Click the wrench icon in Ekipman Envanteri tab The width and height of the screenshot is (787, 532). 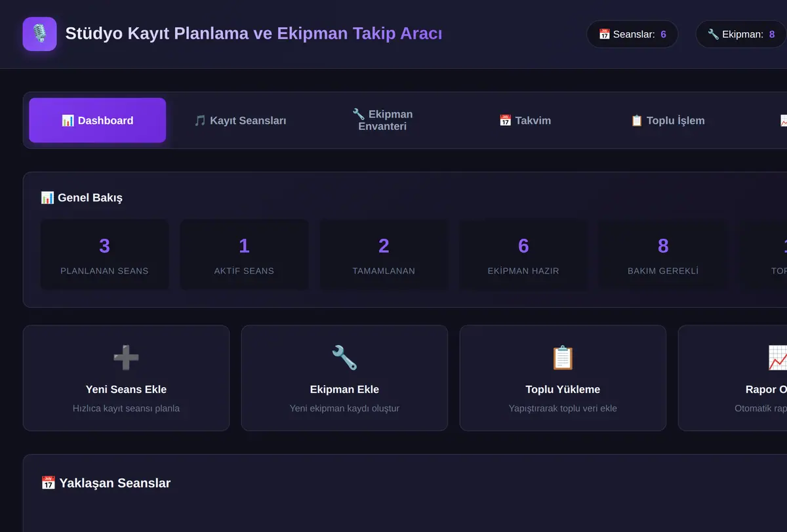pyautogui.click(x=358, y=114)
